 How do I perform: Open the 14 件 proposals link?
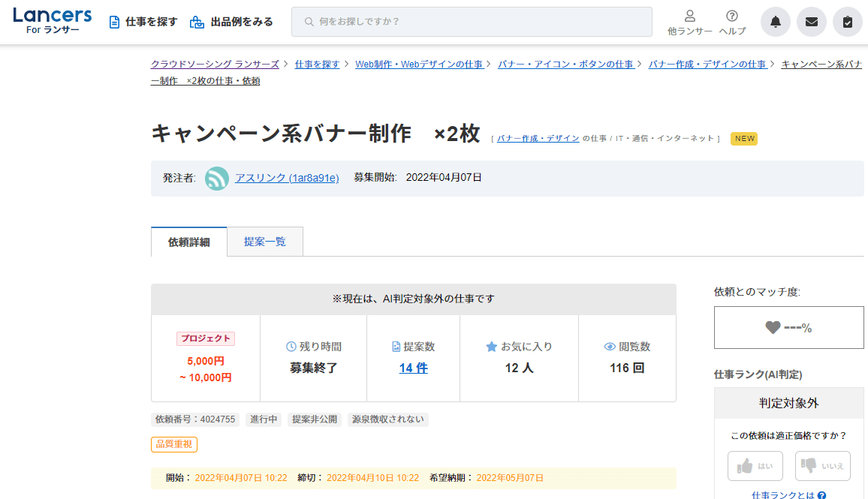point(413,368)
